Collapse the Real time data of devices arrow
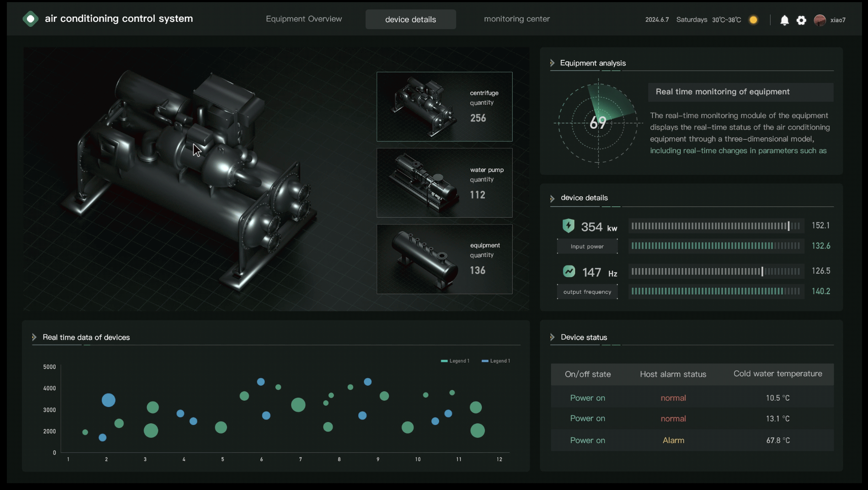The image size is (868, 490). (x=34, y=337)
